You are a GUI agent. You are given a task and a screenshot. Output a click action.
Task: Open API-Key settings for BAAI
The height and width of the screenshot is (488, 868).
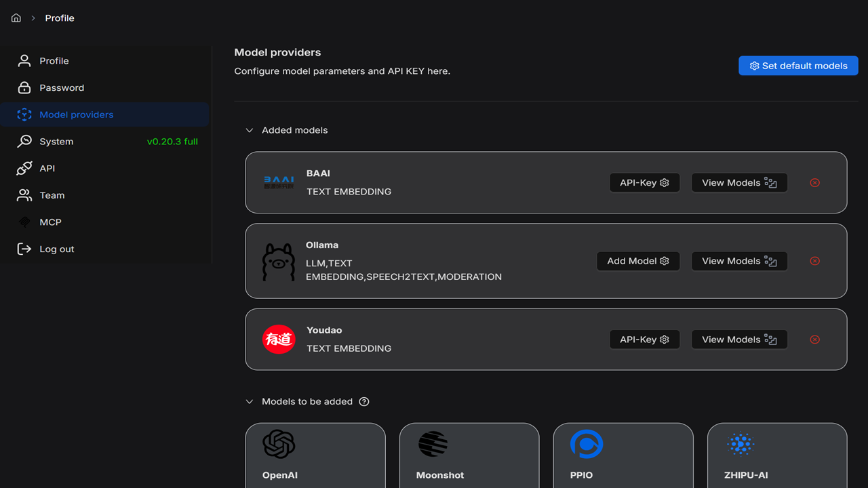[x=644, y=183]
